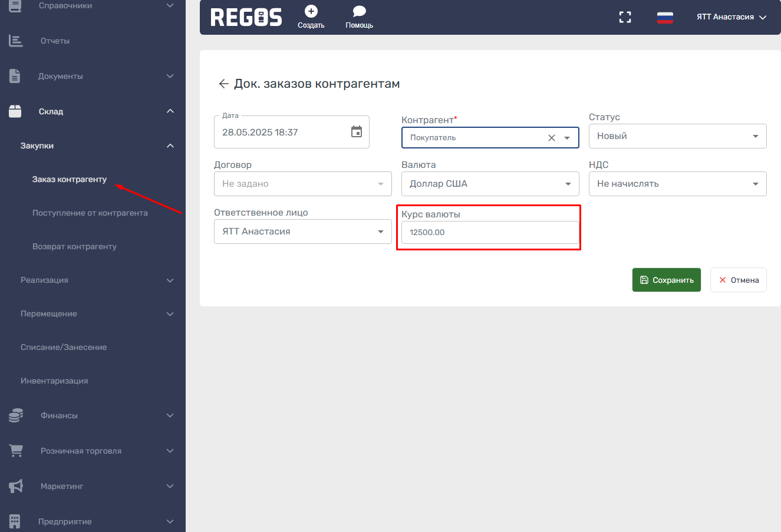Click the Курс валюты input field
The image size is (781, 532).
pos(489,232)
